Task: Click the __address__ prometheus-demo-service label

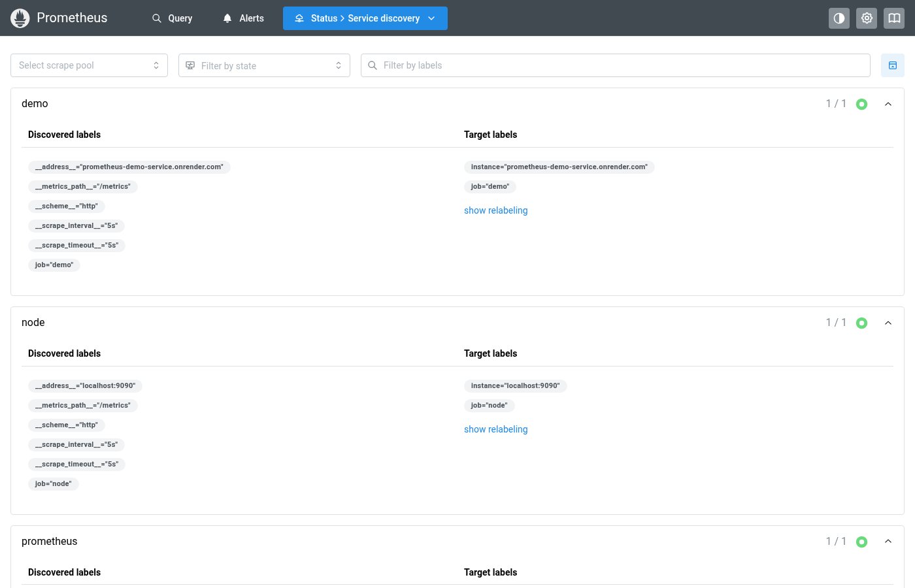Action: [129, 167]
